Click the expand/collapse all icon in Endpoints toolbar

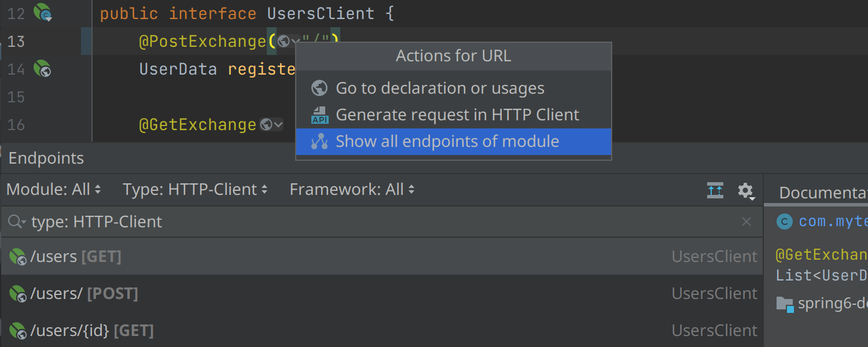[715, 190]
